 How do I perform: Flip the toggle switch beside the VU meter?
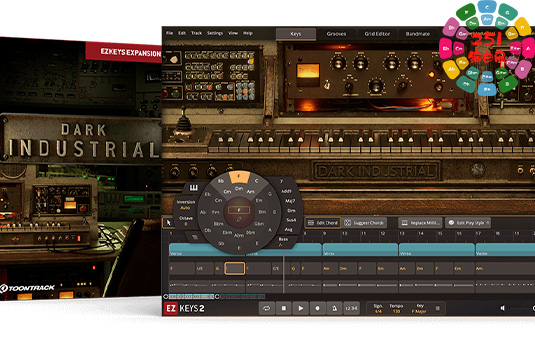(x=327, y=85)
